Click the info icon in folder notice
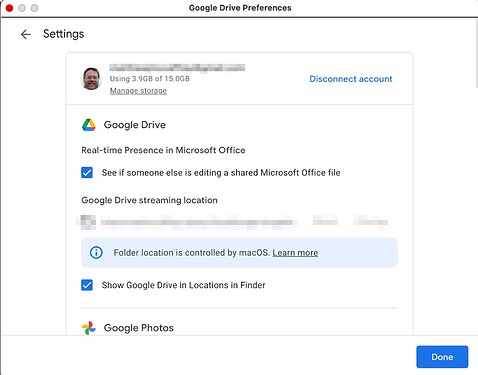Viewport: 478px width, 375px height. [x=96, y=252]
